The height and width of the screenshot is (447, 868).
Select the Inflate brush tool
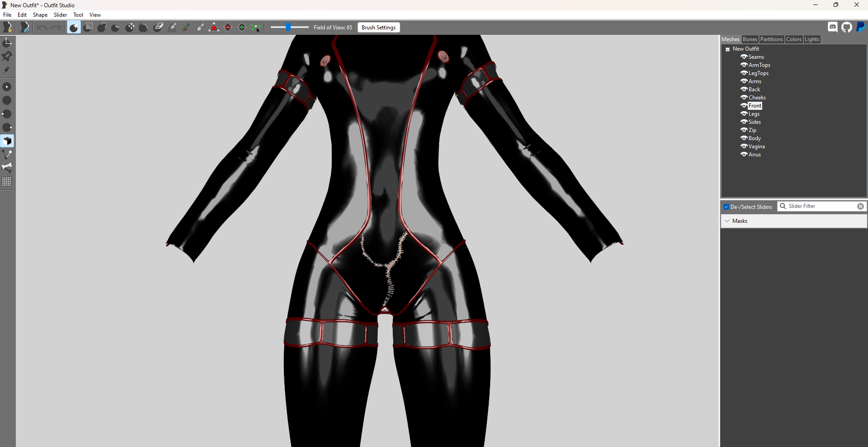tap(102, 28)
